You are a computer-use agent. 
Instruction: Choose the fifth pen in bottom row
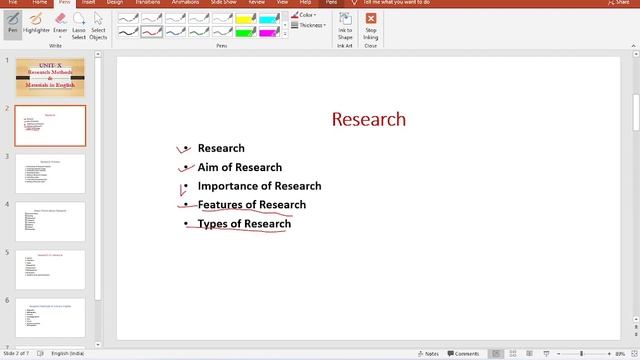[222, 32]
